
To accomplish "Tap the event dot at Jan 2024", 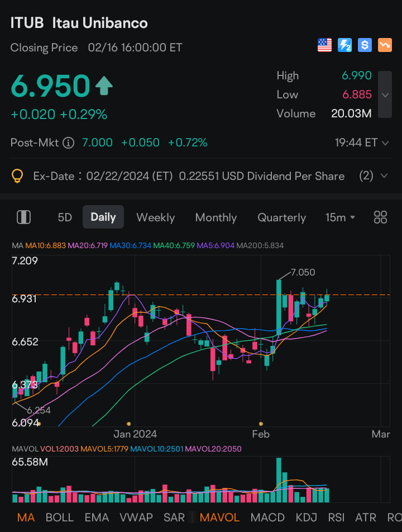I will 128,424.
